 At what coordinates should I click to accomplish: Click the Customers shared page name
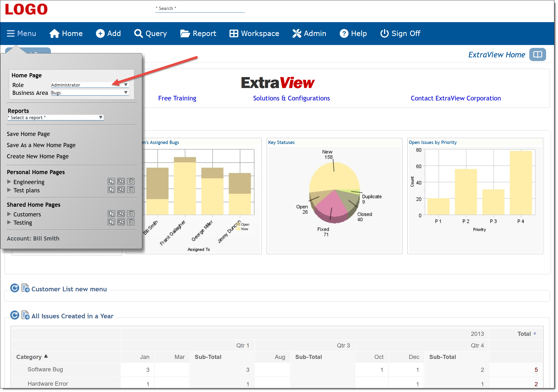[x=27, y=214]
